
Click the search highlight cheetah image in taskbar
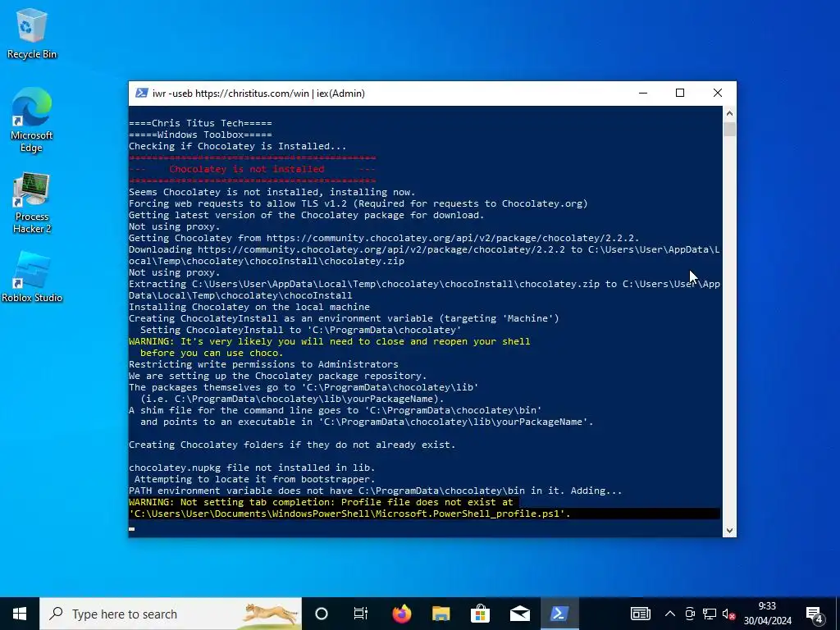pos(271,614)
